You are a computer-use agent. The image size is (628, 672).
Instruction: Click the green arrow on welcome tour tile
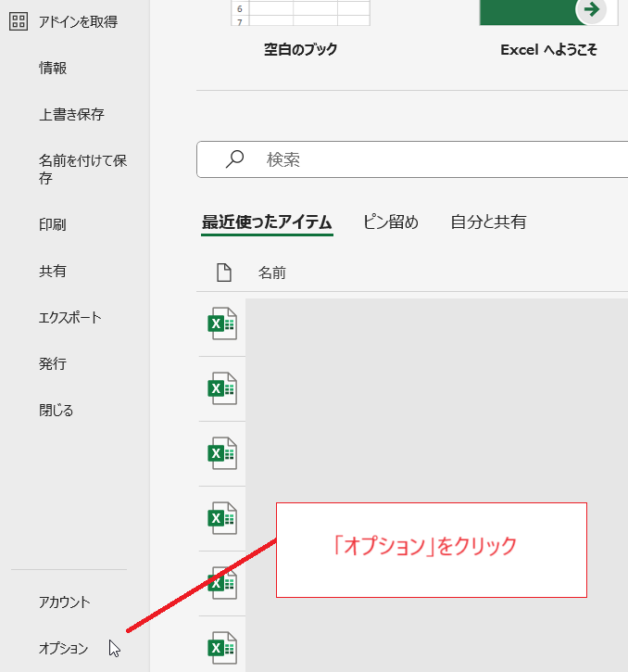pyautogui.click(x=591, y=9)
